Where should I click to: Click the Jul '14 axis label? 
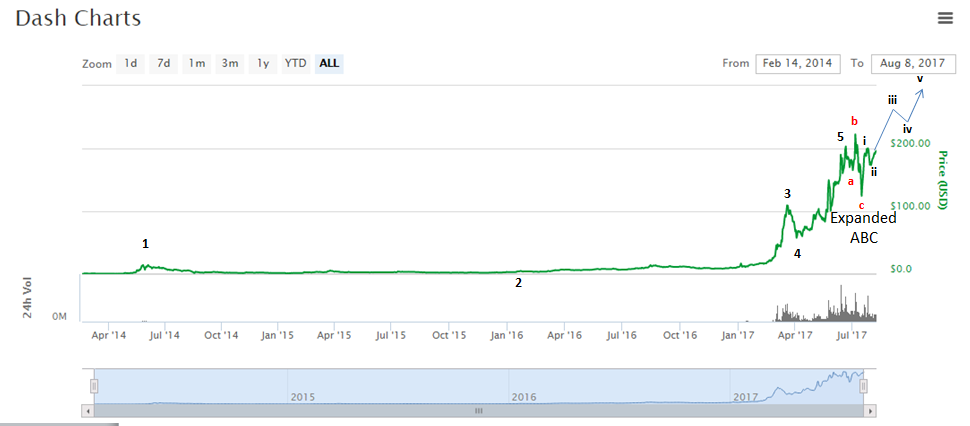[165, 335]
